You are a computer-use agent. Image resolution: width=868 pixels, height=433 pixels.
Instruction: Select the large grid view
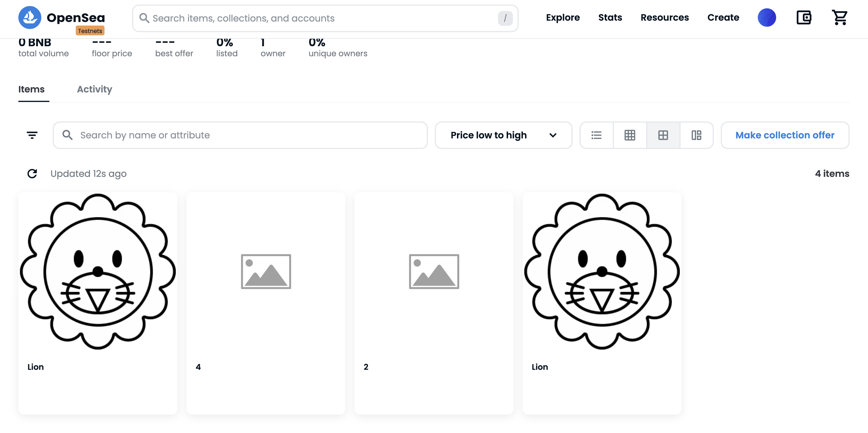point(663,135)
